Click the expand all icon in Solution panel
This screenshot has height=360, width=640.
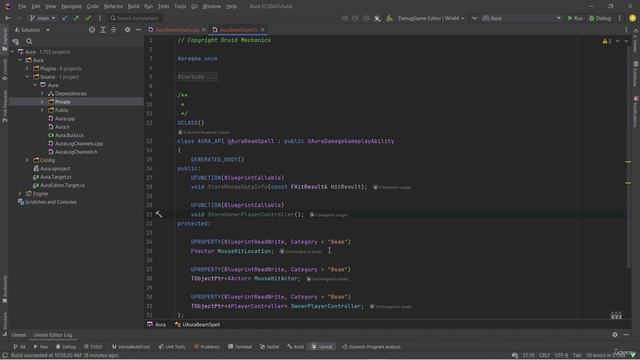coord(103,30)
